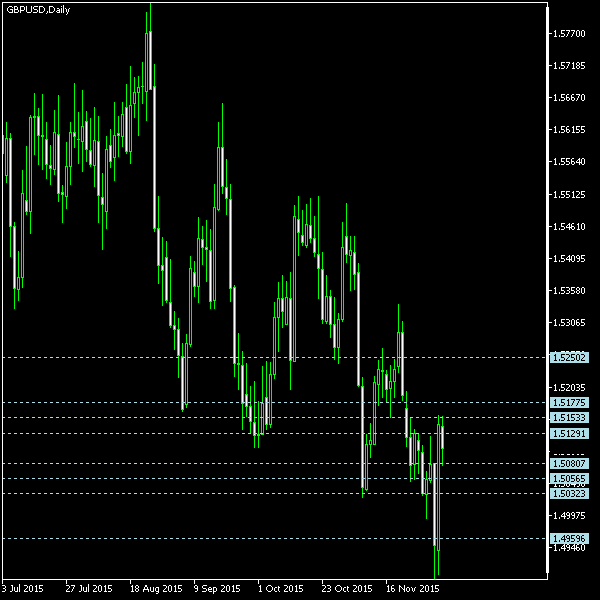The height and width of the screenshot is (600, 600).
Task: Pick the highlighted 1.51291 level tag
Action: [569, 434]
